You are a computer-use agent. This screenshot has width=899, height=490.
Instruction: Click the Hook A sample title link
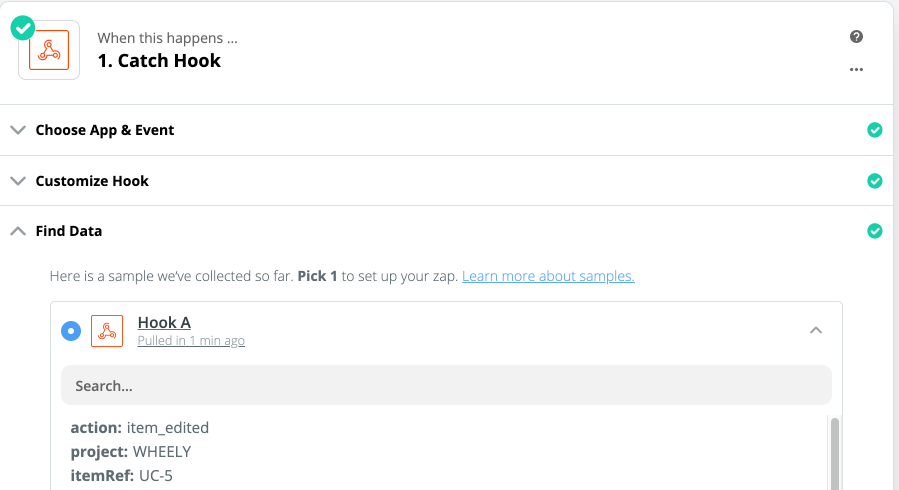point(164,323)
